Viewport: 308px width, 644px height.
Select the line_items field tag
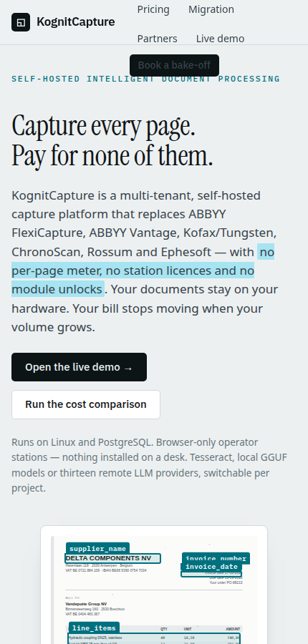[94, 628]
